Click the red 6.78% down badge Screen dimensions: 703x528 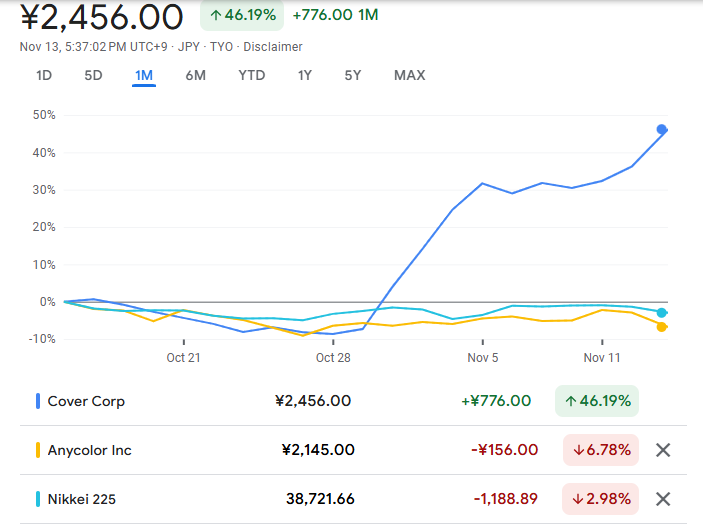pyautogui.click(x=600, y=450)
